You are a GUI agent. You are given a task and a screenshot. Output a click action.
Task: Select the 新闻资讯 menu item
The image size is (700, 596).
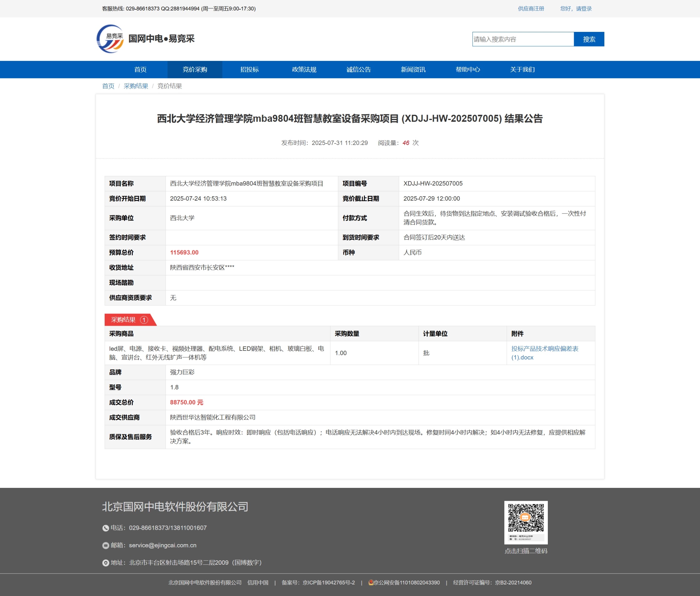[413, 70]
